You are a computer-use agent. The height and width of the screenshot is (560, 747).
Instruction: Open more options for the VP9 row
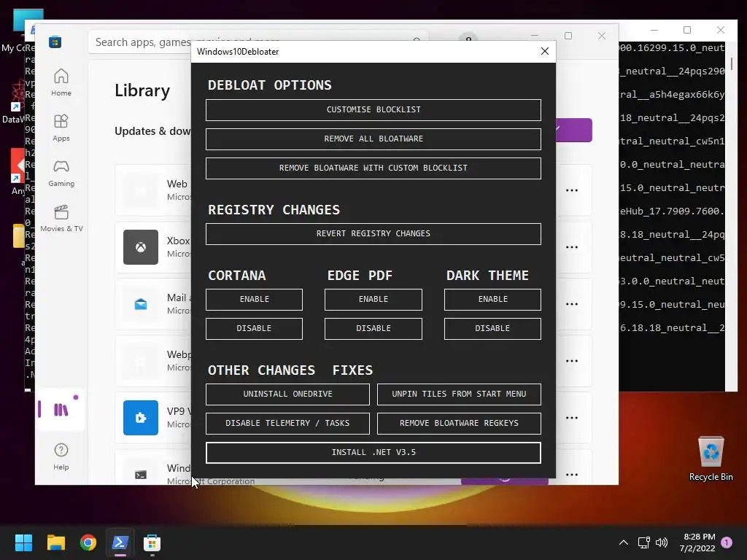click(x=572, y=418)
